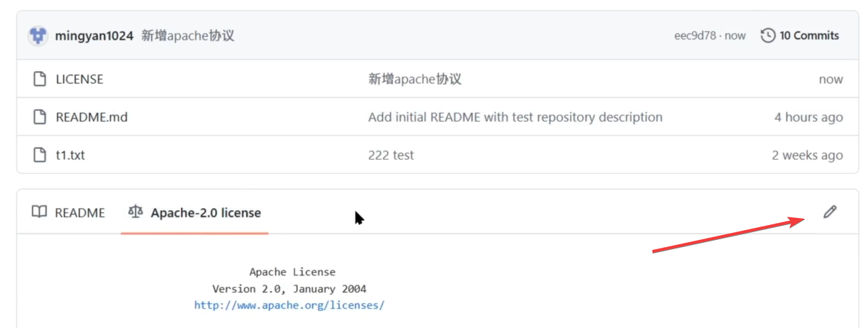868x328 pixels.
Task: Click the 'now' timestamp on the LICENSE row
Action: click(x=830, y=80)
